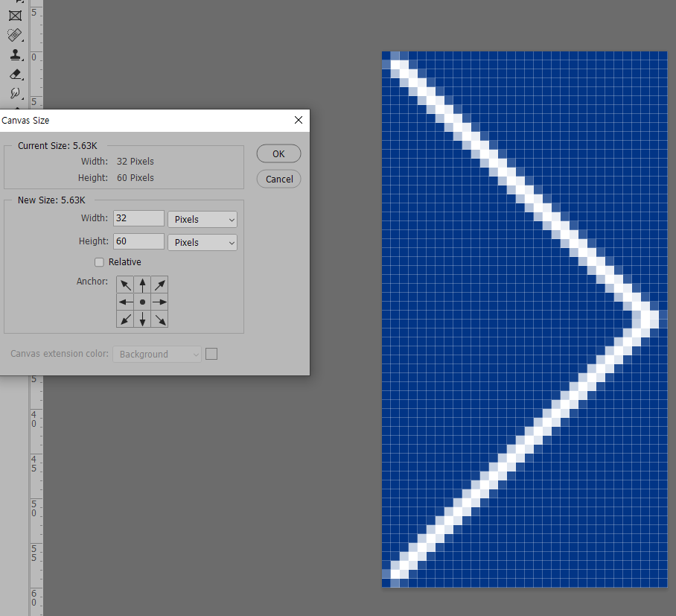Open the Width units Pixels dropdown
Screen dimensions: 676x616
(x=203, y=219)
